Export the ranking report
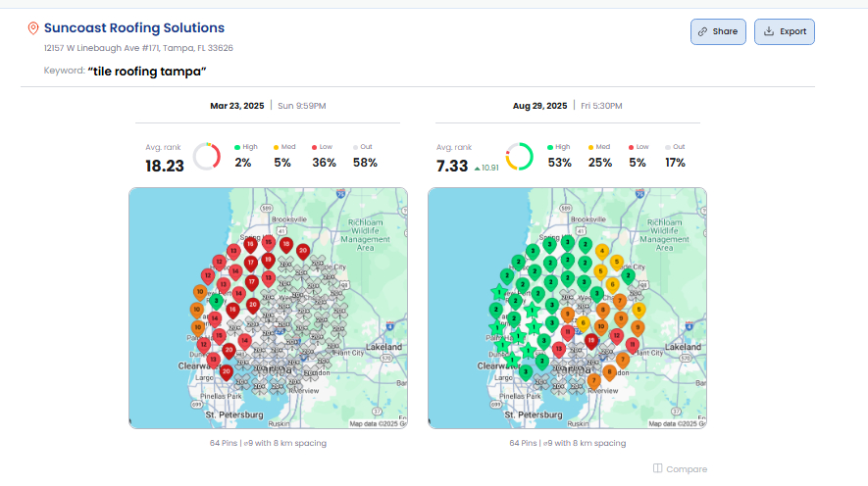868x486 pixels. tap(784, 31)
